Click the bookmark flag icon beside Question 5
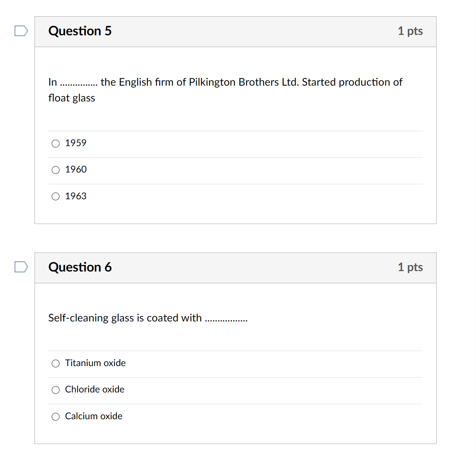Viewport: 476px width, 457px height. click(21, 30)
